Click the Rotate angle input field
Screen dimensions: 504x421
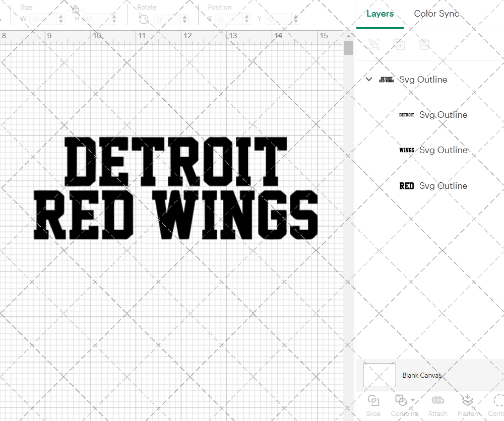167,19
